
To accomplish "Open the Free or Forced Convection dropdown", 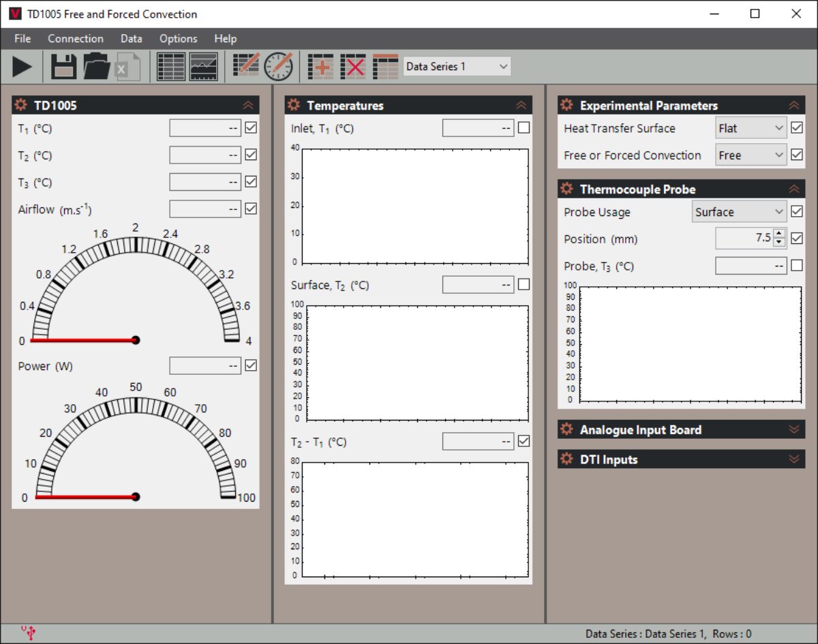I will tap(751, 155).
